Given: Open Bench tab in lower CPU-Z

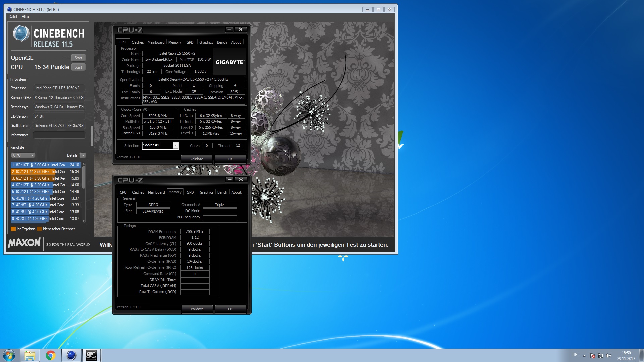Looking at the screenshot, I should click(222, 192).
